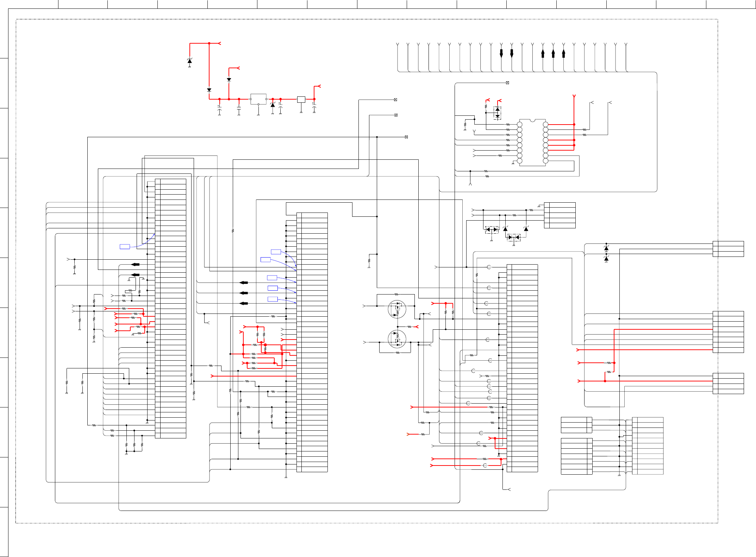Click the 16-pin IC chip body
This screenshot has height=557, width=756.
click(x=532, y=143)
